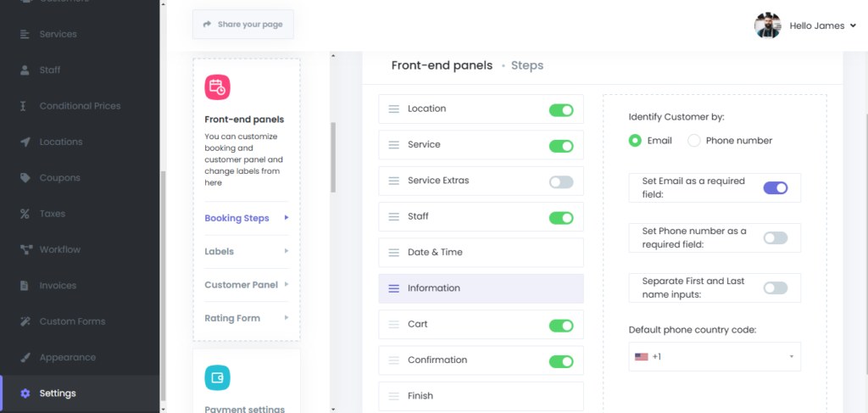This screenshot has width=868, height=413.
Task: Click the teal Payment settings wallet icon
Action: [x=217, y=377]
